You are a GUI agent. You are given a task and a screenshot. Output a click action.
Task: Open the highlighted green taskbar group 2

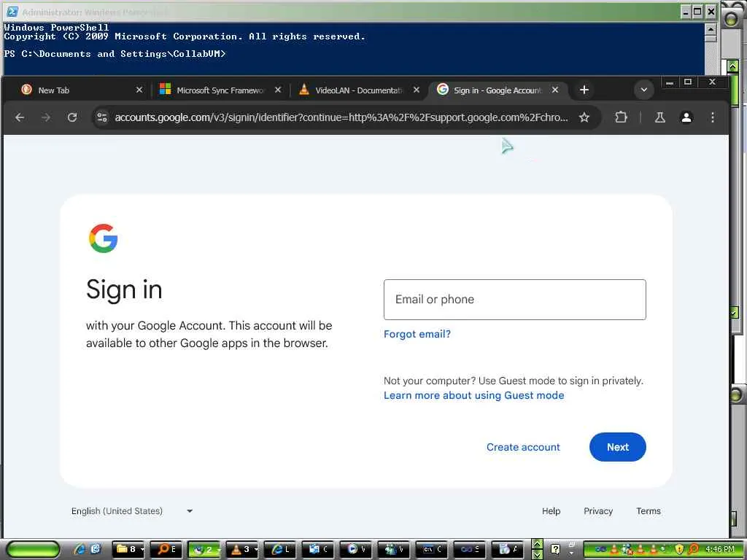coord(204,550)
